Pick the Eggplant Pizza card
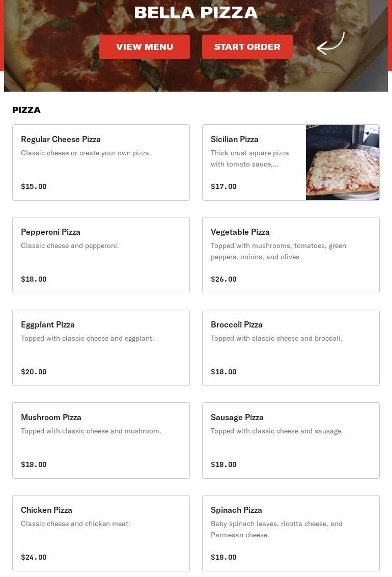Image resolution: width=392 pixels, height=577 pixels. [x=101, y=348]
